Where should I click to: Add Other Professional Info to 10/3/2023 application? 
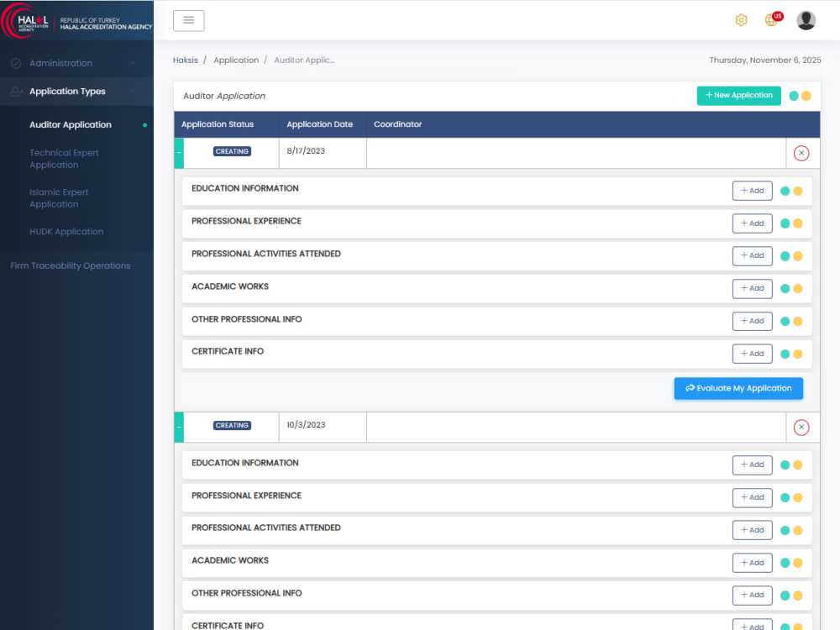click(x=752, y=596)
